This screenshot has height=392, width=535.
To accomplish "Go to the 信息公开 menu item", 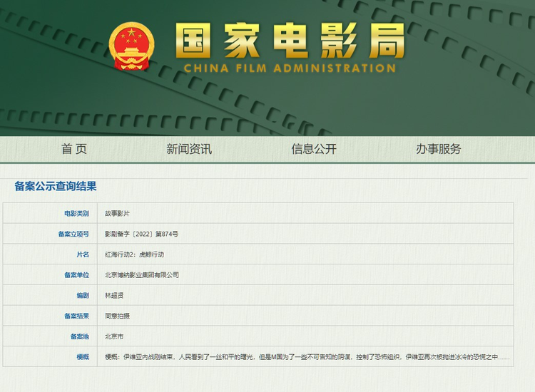I will (x=314, y=149).
